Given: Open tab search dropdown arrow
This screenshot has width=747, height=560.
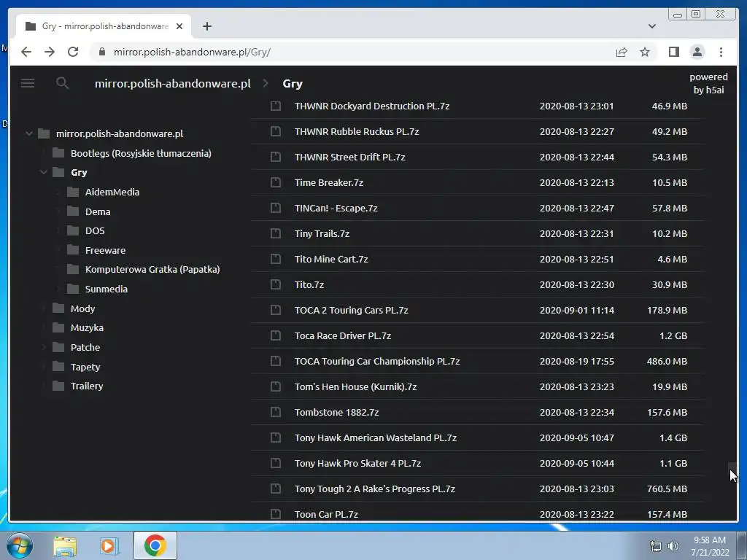Looking at the screenshot, I should 652,26.
